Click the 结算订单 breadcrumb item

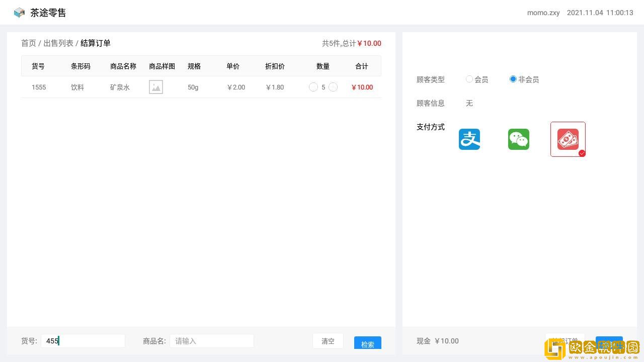(96, 43)
